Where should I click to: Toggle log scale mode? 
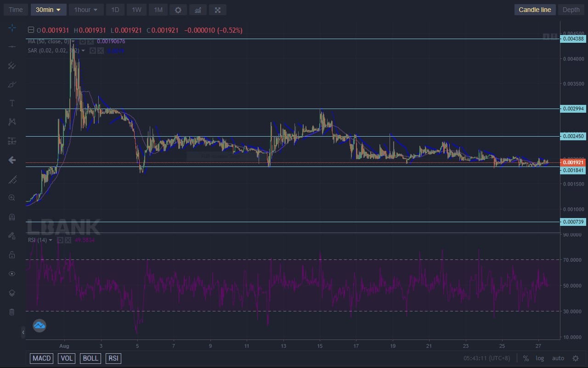[540, 358]
